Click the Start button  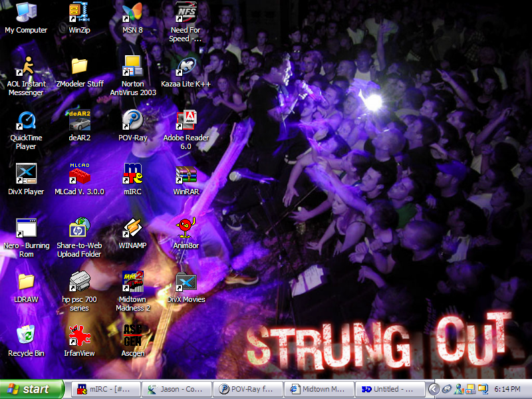(x=31, y=389)
